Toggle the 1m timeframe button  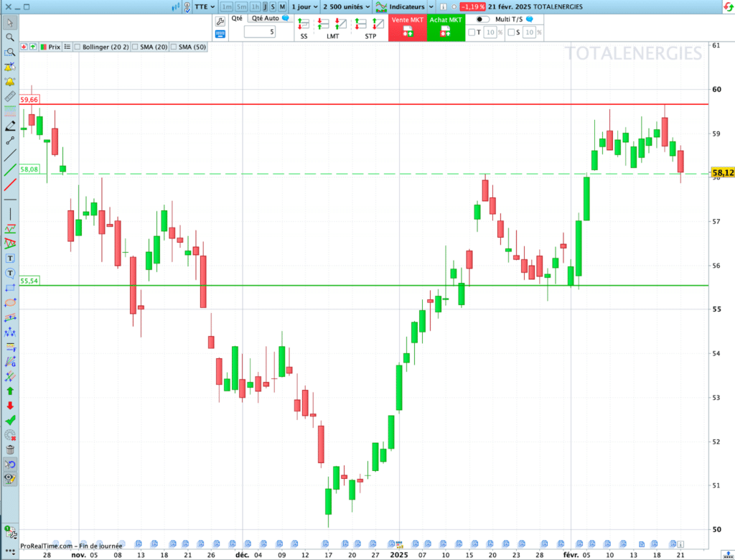226,6
